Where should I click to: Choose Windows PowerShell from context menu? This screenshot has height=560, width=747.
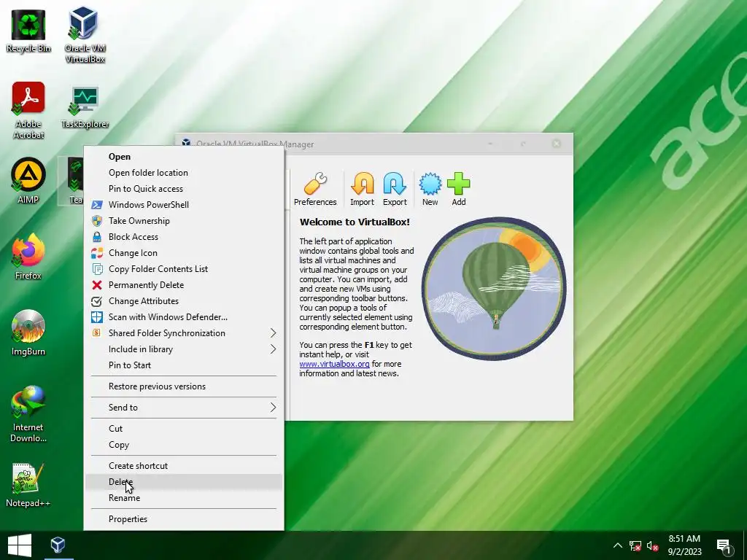[x=184, y=205]
